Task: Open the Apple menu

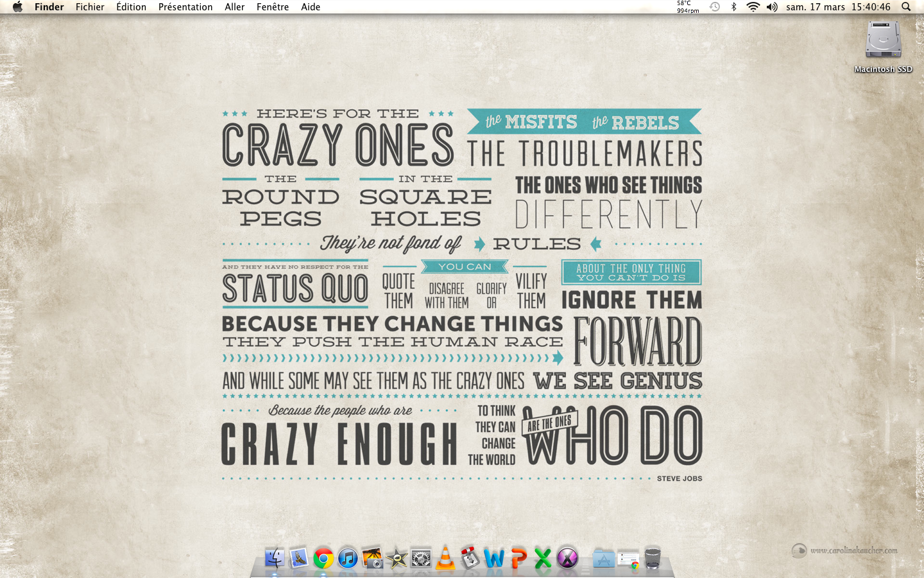Action: click(x=17, y=6)
